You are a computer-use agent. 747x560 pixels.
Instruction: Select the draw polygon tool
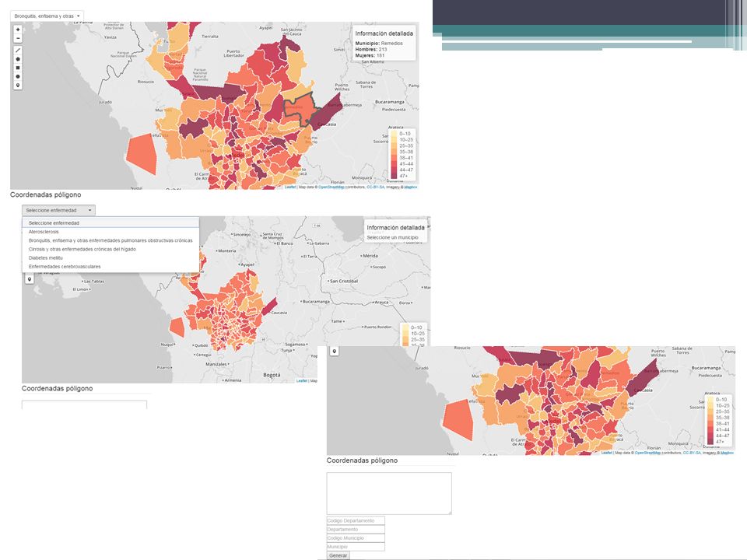coord(18,59)
